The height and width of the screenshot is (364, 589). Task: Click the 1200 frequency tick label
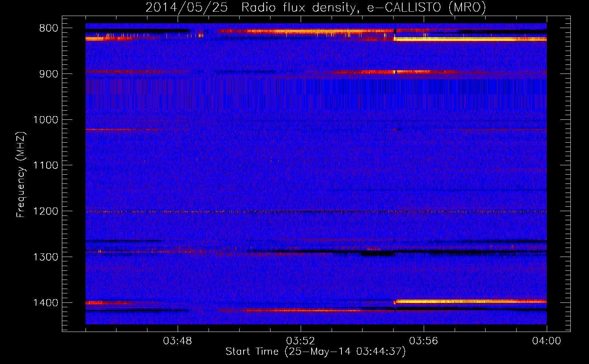[46, 211]
